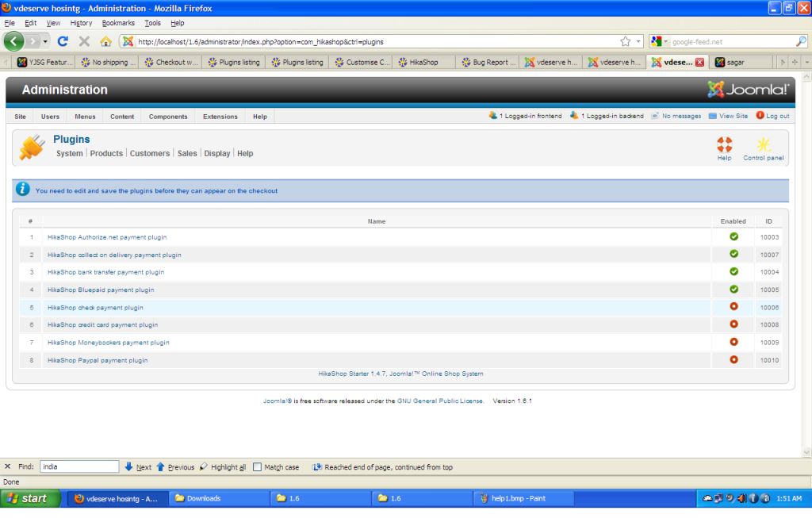Click the Find text field containing india
The image size is (812, 518).
79,466
